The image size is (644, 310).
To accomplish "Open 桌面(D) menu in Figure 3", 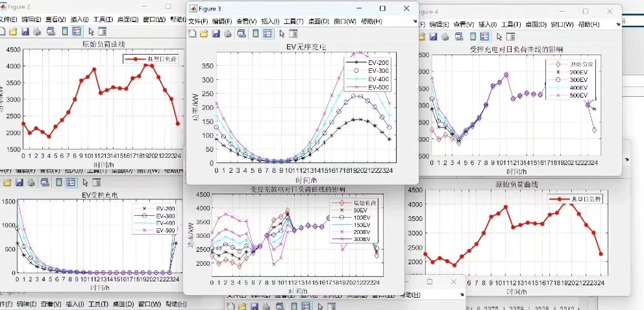I will [x=319, y=21].
